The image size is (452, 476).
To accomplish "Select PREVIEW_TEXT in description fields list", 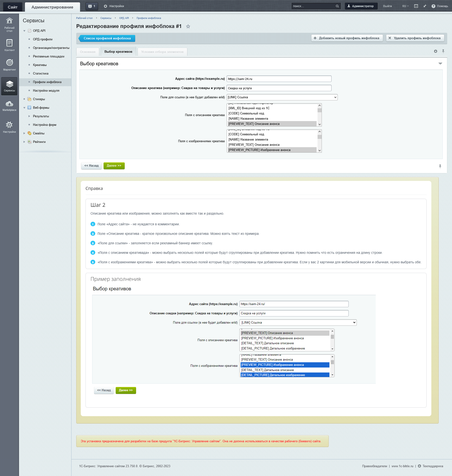I will point(272,124).
